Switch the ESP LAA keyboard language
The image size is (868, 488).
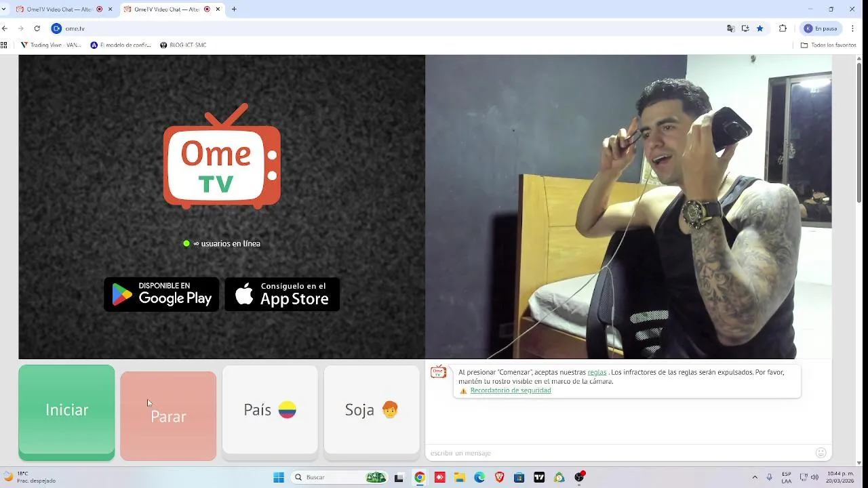787,477
